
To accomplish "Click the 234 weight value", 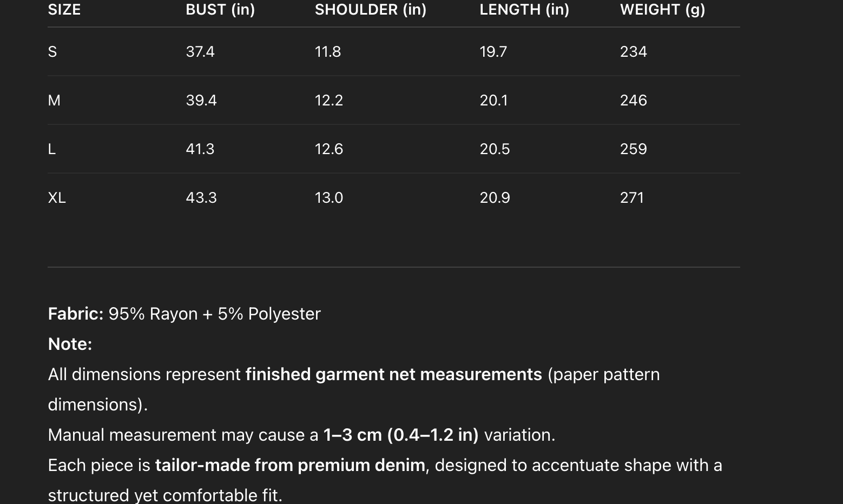I will (x=634, y=52).
